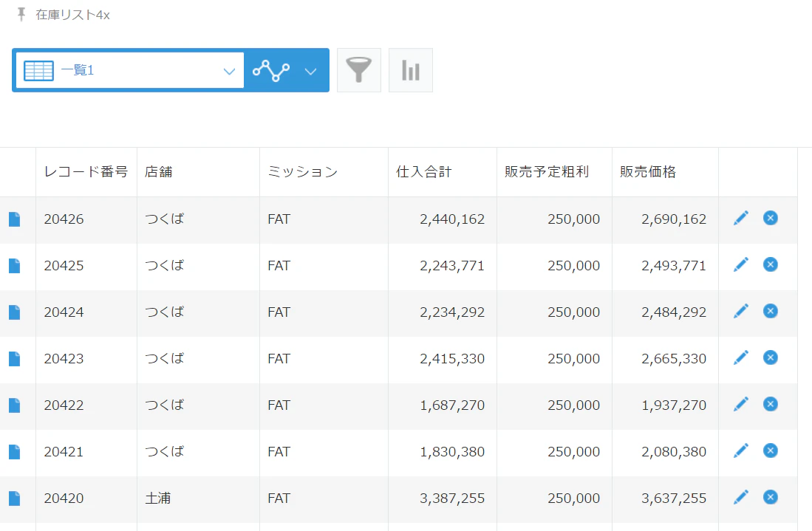
Task: Delete record 20423
Action: [771, 357]
